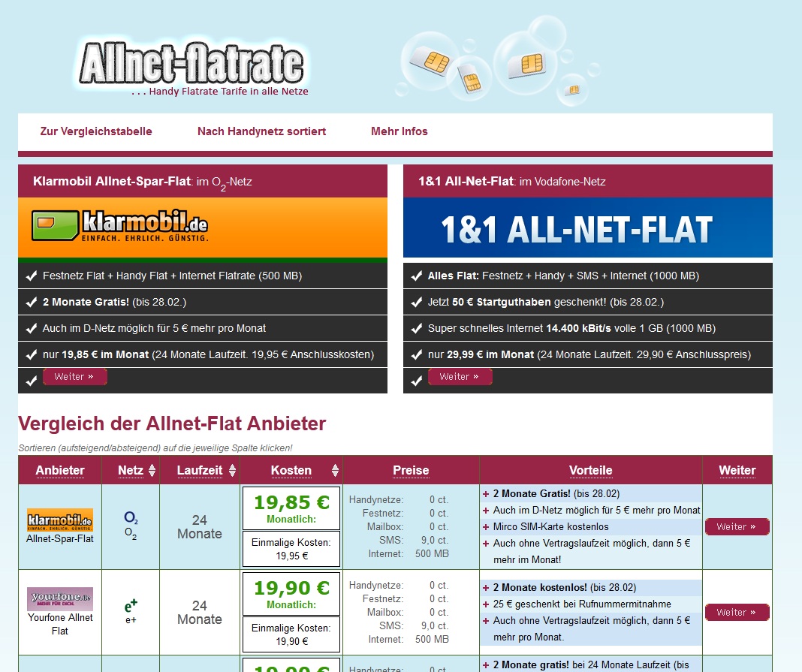Click sort arrows next to Kosten
Viewport: 802px width, 672px height.
[335, 471]
